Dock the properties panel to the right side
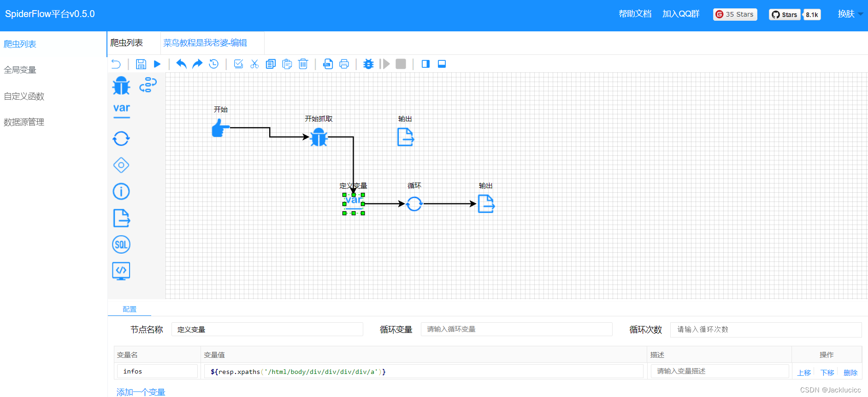 [x=425, y=64]
